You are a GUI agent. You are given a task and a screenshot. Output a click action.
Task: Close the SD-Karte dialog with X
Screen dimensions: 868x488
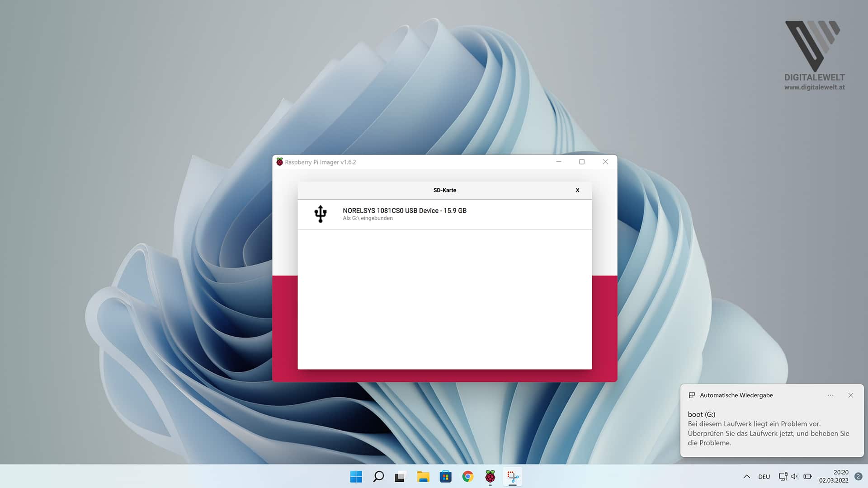577,190
